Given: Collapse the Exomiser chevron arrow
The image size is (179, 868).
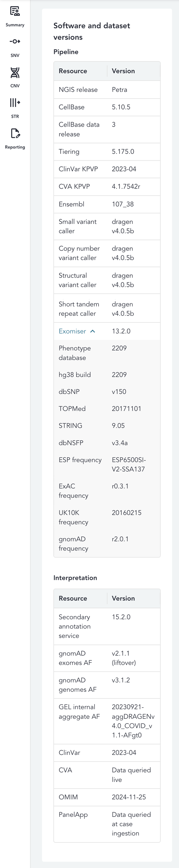Looking at the screenshot, I should point(93,331).
